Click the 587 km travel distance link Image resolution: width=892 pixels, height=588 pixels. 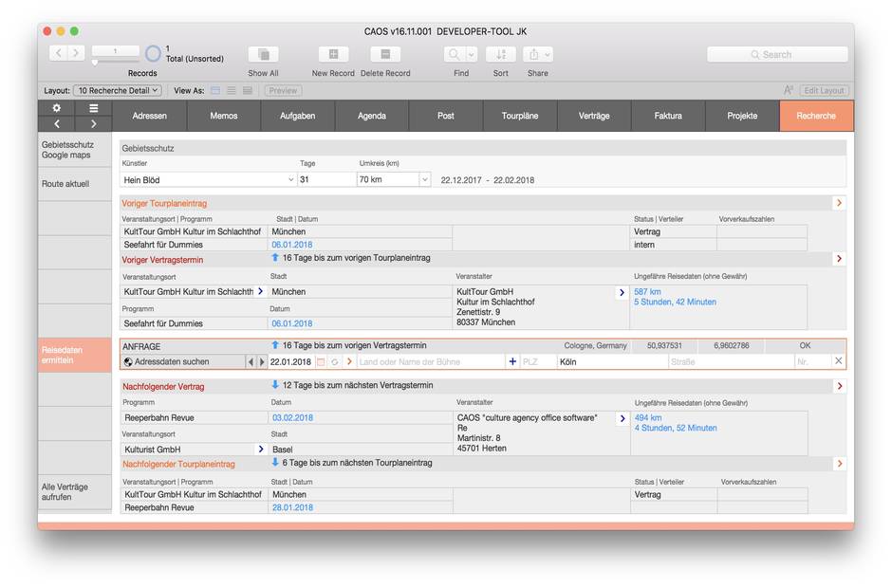tap(647, 292)
